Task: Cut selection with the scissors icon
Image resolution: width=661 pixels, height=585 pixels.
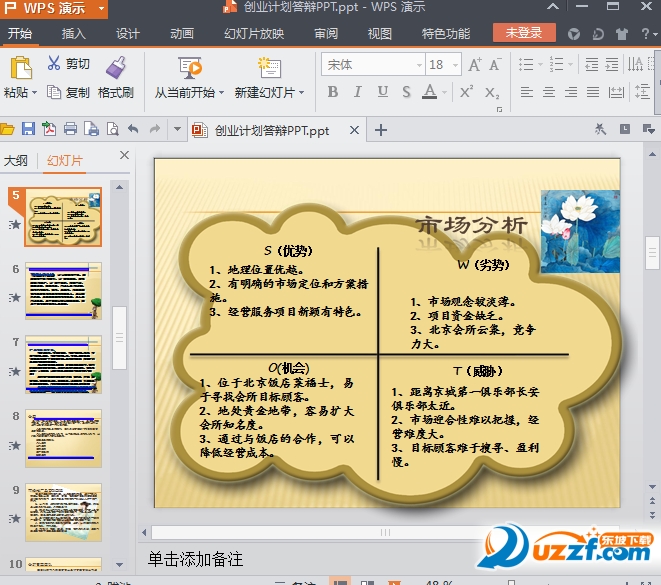Action: pos(54,63)
